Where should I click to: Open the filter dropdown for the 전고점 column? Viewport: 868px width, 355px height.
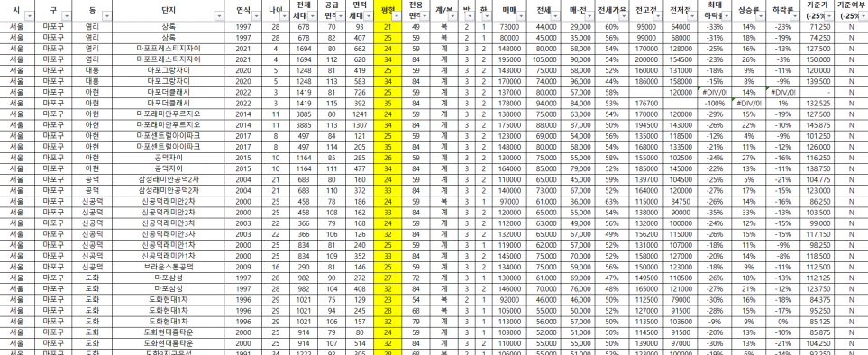(658, 16)
